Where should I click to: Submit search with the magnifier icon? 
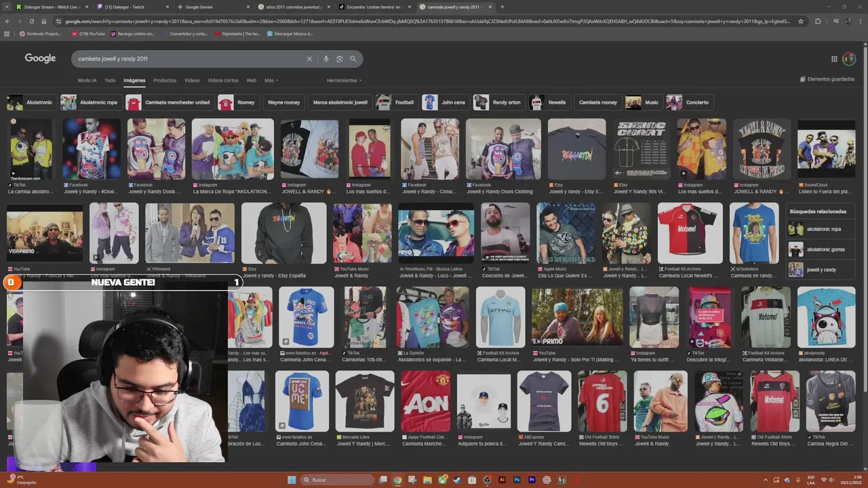coord(353,59)
